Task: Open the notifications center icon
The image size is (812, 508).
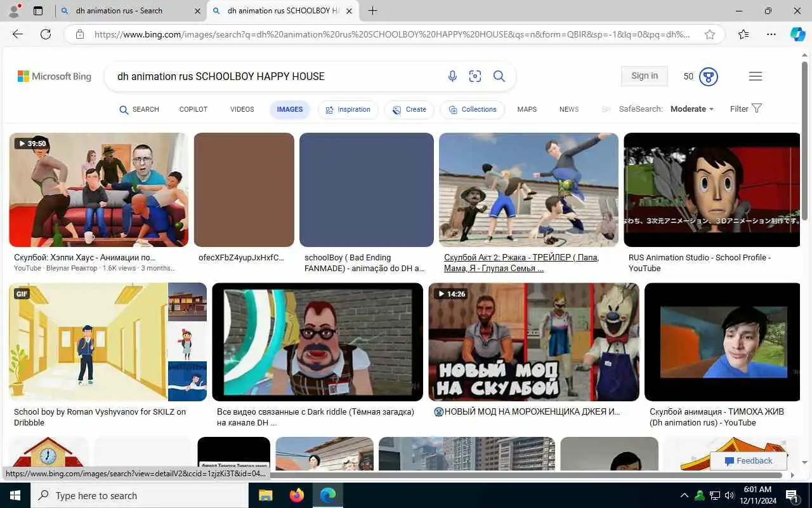Action: click(792, 495)
